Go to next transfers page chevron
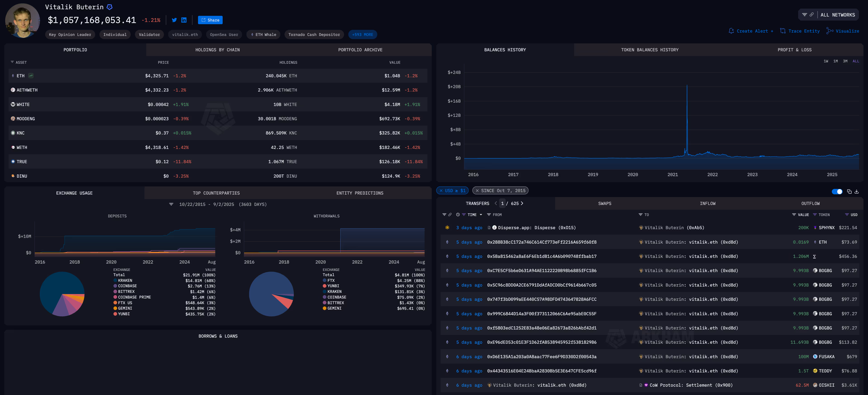 (522, 203)
